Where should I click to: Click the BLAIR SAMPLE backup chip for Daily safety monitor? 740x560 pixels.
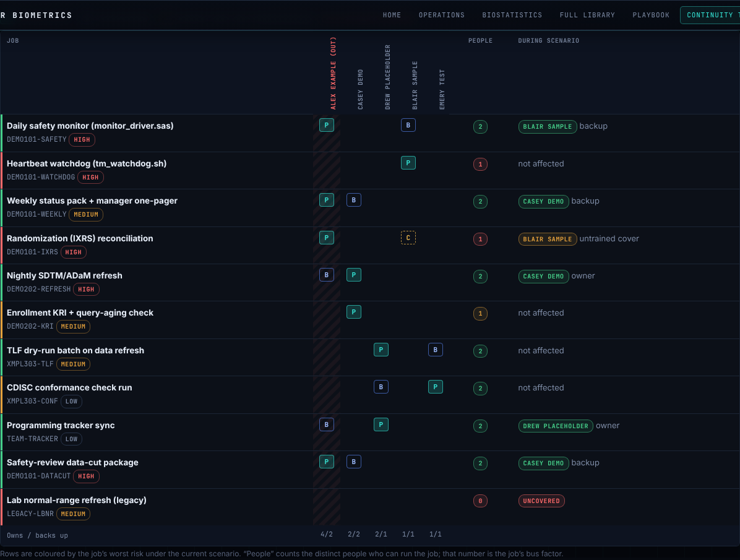(548, 127)
